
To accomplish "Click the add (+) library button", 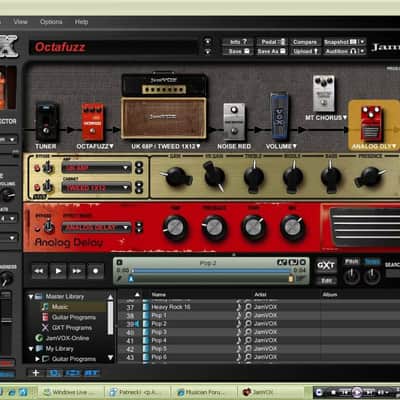I will (x=36, y=373).
